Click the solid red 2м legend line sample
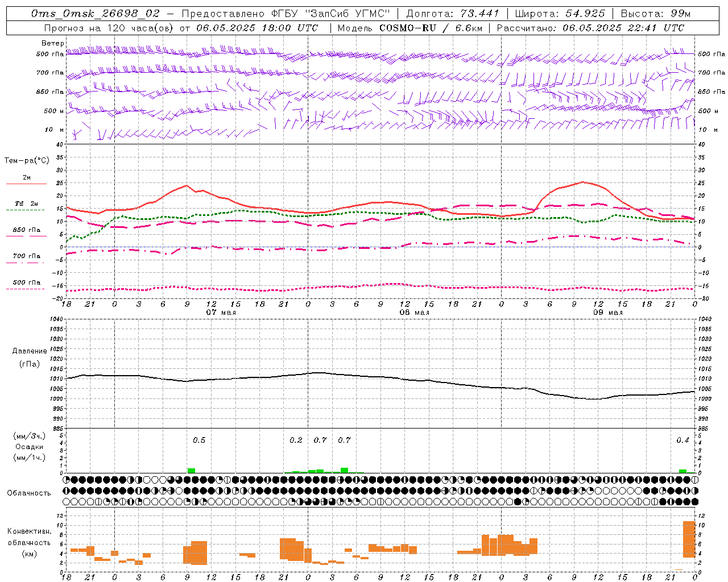Screen dimensions: 728x582 tap(26, 184)
